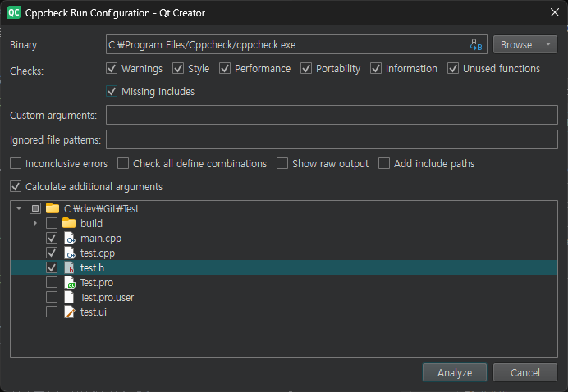Disable Unused functions checking
Image resolution: width=568 pixels, height=392 pixels.
[x=453, y=68]
